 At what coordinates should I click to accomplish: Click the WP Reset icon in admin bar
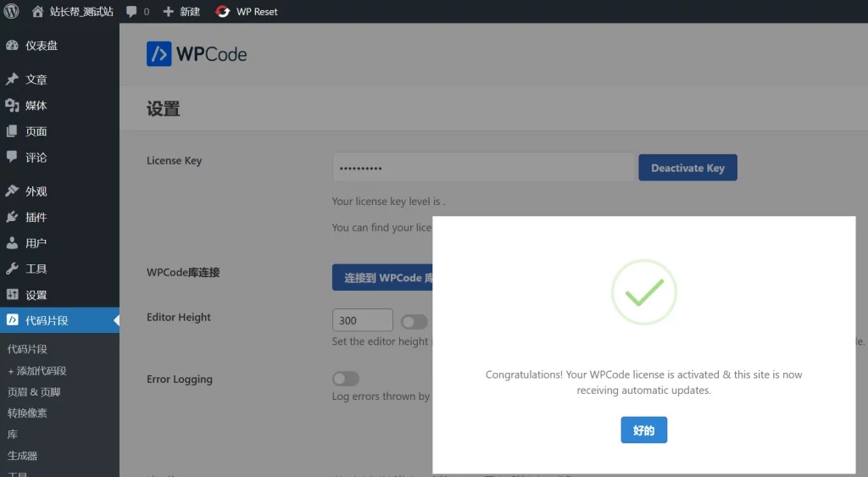pos(223,12)
